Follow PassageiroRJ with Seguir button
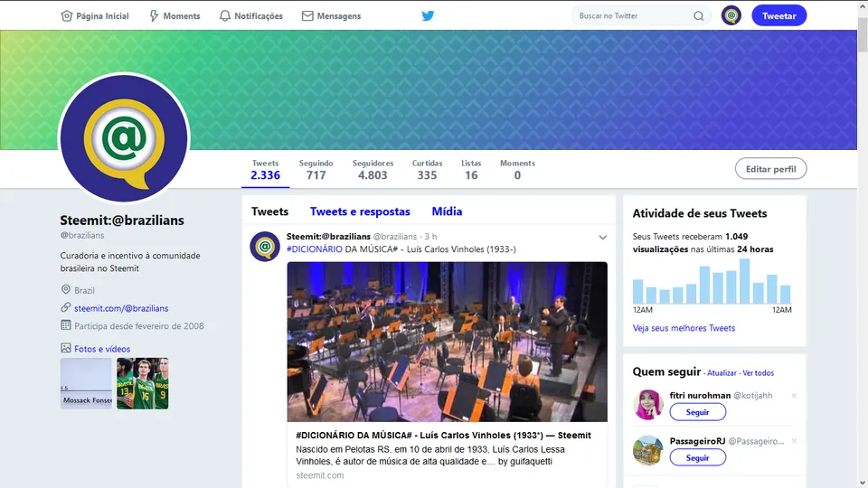The width and height of the screenshot is (868, 488). [697, 457]
